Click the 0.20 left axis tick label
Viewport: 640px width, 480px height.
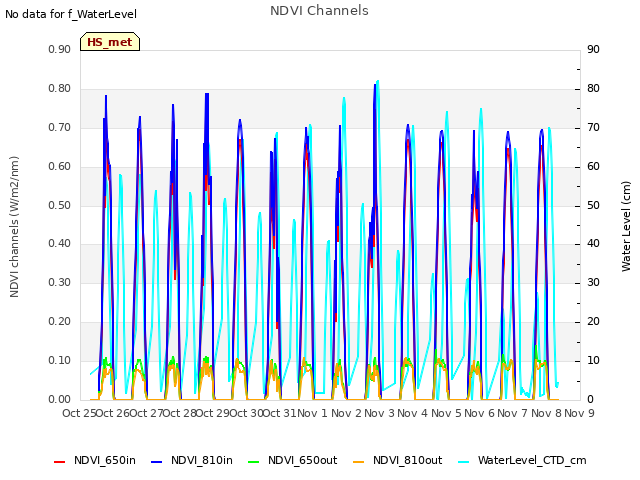tap(60, 322)
